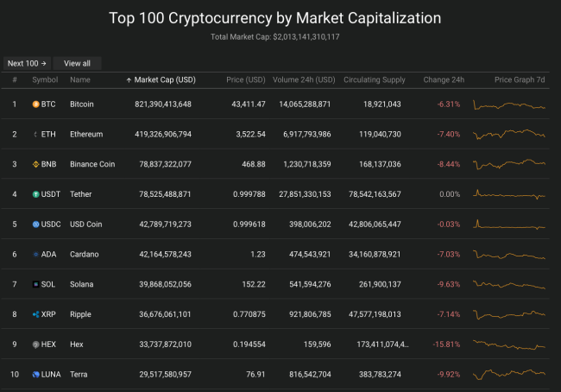
Task: Sort by Change 24h column header
Action: point(444,79)
